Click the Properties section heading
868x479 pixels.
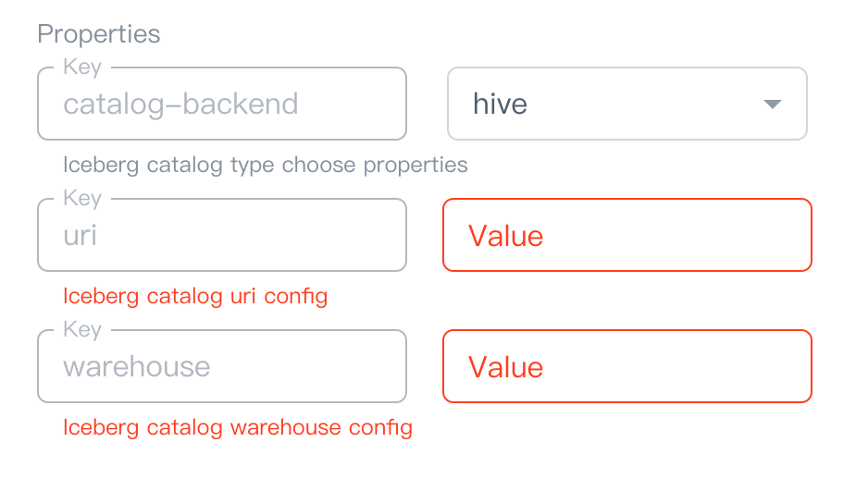point(98,34)
